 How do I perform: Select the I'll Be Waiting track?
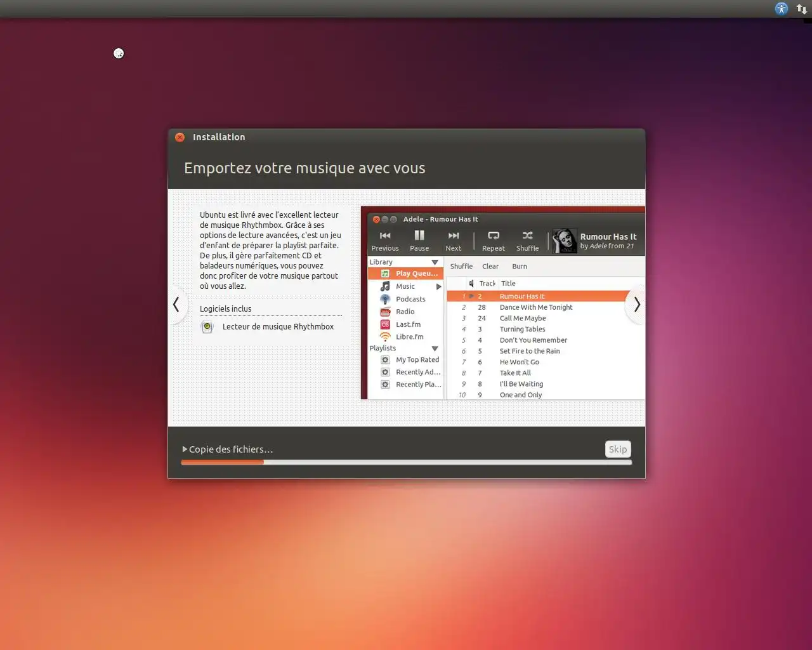coord(546,384)
